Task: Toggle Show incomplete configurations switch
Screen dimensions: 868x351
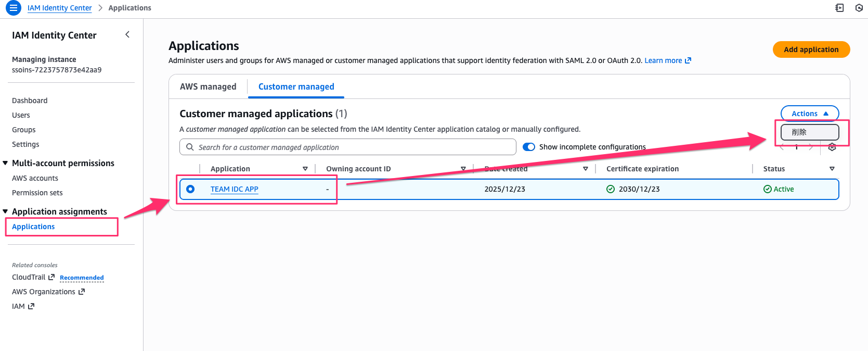Action: 529,147
